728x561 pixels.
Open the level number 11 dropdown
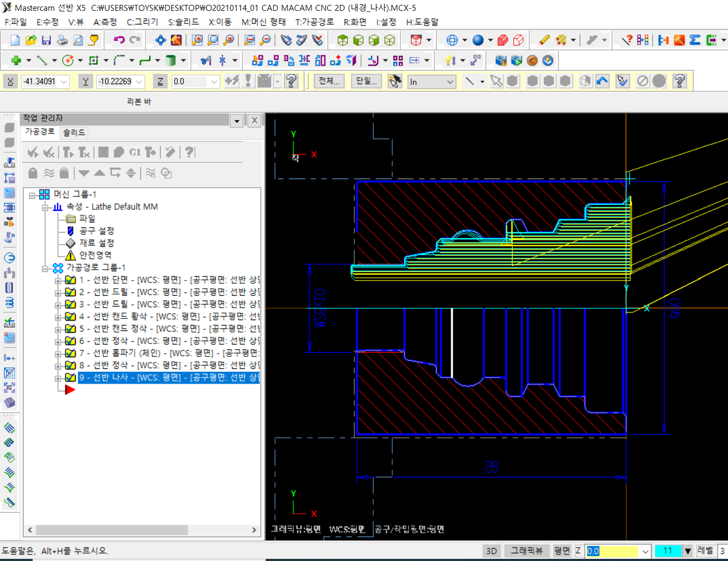687,551
